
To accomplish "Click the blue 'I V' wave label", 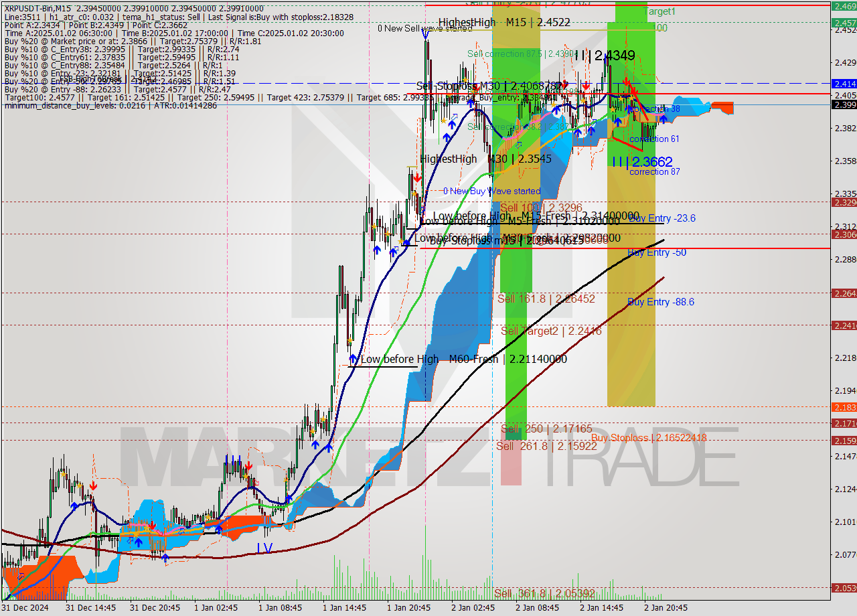I will pos(264,548).
